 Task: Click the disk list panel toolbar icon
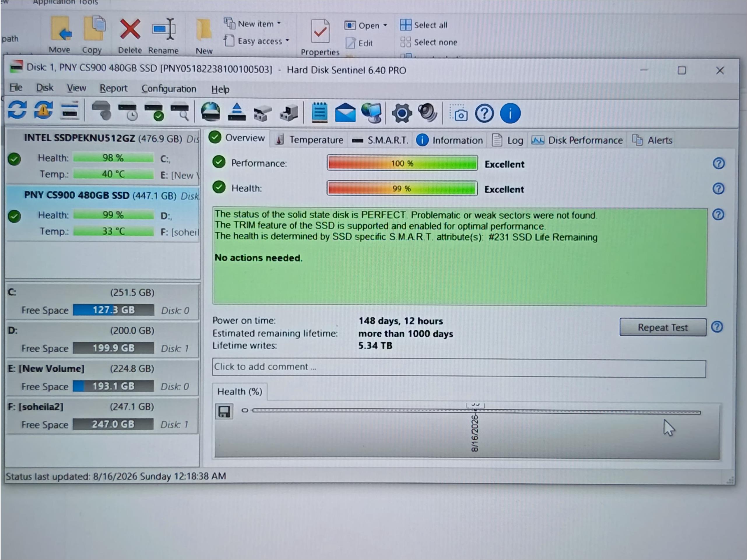pyautogui.click(x=70, y=111)
